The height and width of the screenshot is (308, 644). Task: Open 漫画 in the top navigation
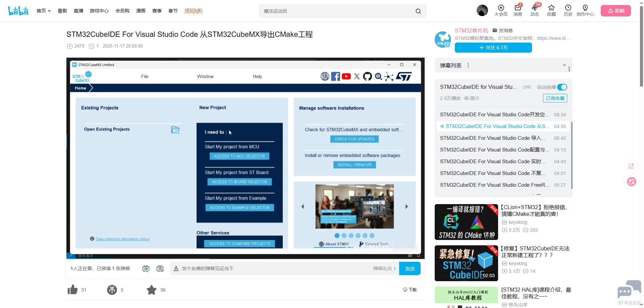pyautogui.click(x=141, y=11)
